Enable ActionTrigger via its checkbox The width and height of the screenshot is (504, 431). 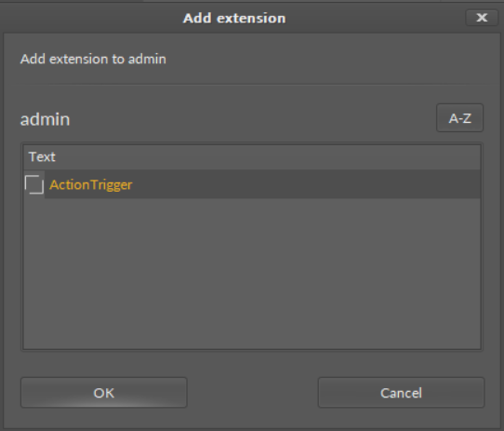34,184
